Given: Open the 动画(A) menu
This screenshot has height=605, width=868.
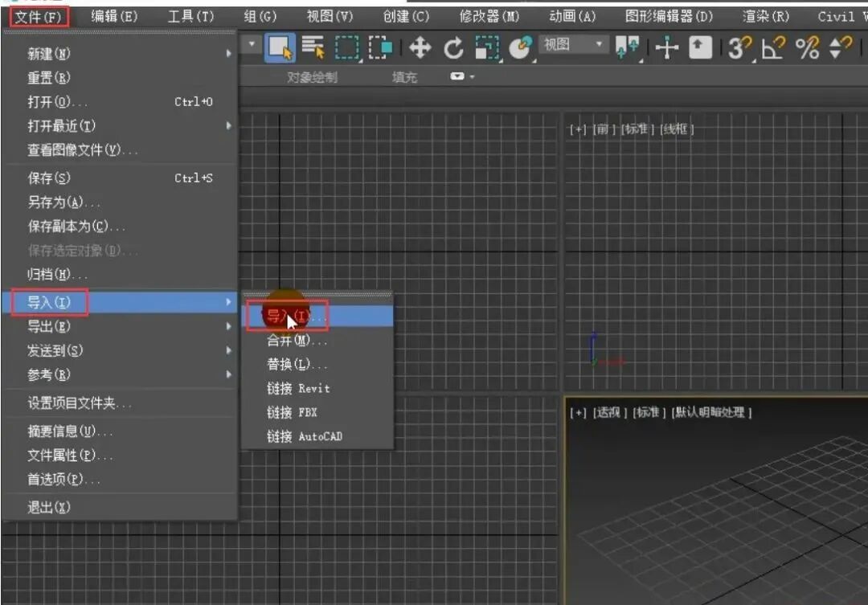Looking at the screenshot, I should tap(572, 16).
